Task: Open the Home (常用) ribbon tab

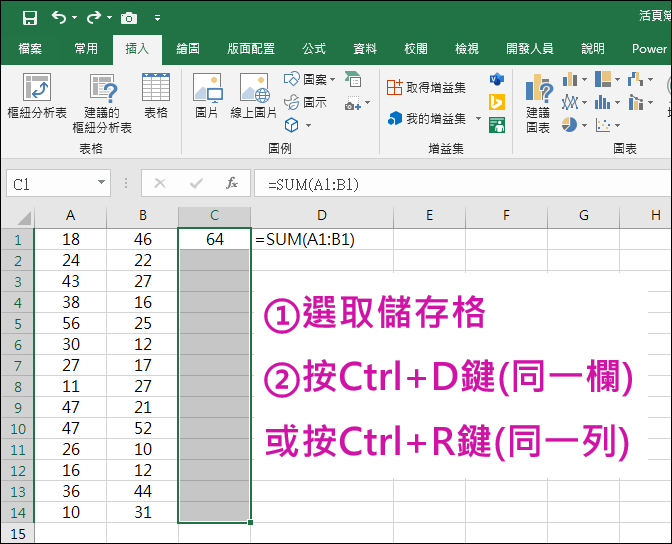Action: 86,49
